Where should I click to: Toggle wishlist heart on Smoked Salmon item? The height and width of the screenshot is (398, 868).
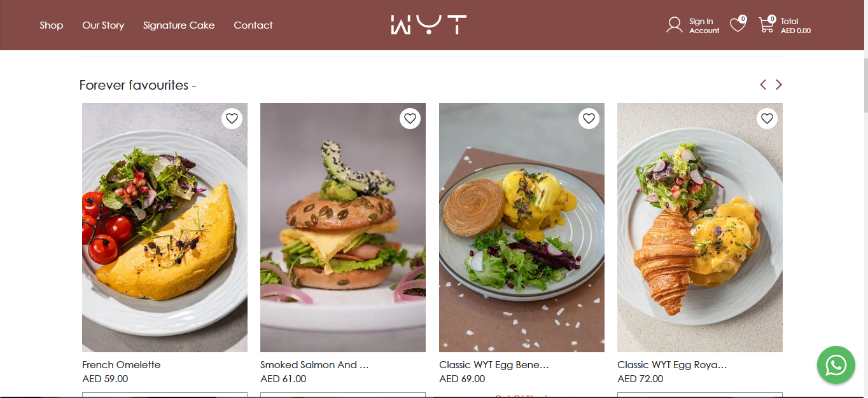(x=410, y=118)
